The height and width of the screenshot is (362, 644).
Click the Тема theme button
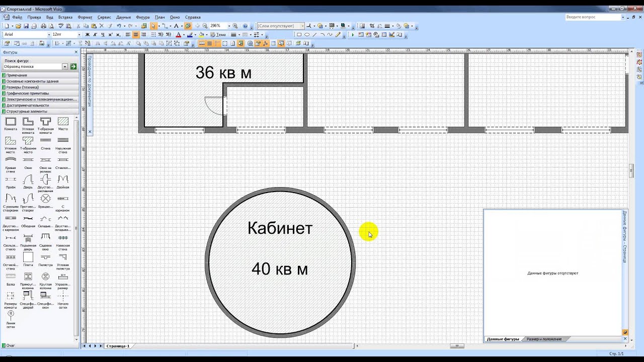tap(218, 35)
